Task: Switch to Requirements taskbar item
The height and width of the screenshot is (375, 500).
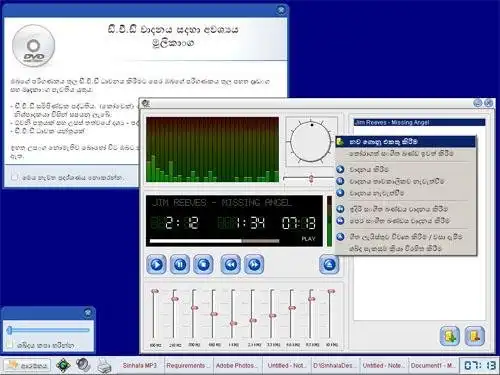Action: 188,366
